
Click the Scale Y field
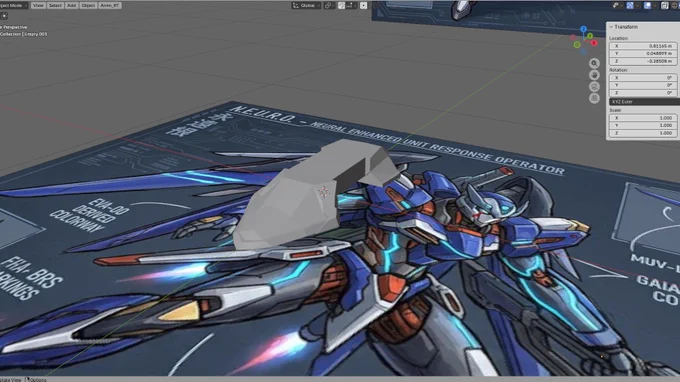[x=643, y=125]
